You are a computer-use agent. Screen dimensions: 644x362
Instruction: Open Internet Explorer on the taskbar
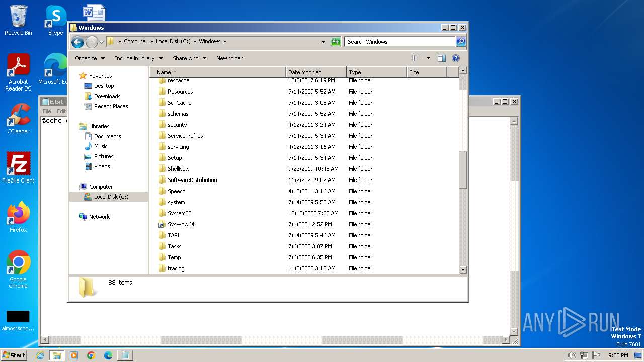coord(40,355)
